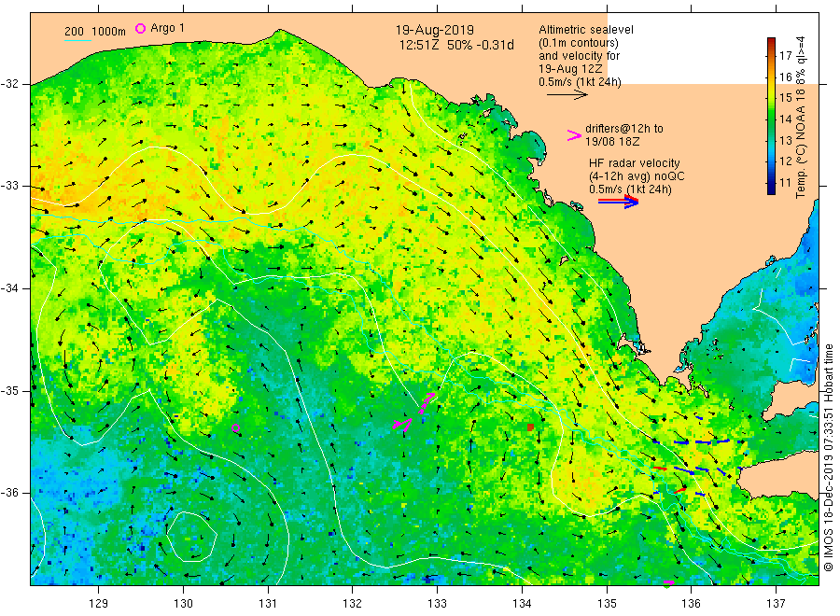840x616 pixels.
Task: Click the IMOS copyright timestamp text
Action: 828,457
